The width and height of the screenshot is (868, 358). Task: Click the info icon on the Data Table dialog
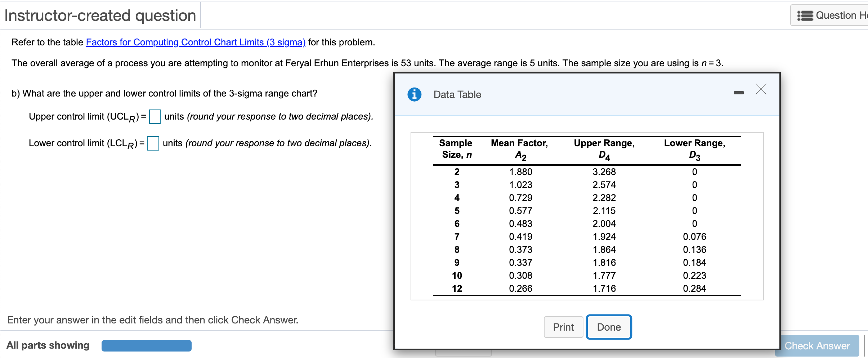(414, 94)
